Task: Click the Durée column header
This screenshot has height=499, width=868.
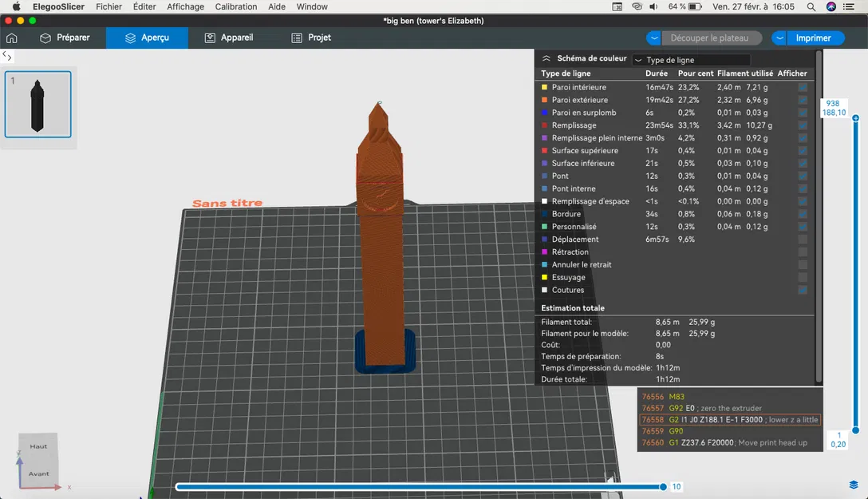Action: [x=656, y=73]
